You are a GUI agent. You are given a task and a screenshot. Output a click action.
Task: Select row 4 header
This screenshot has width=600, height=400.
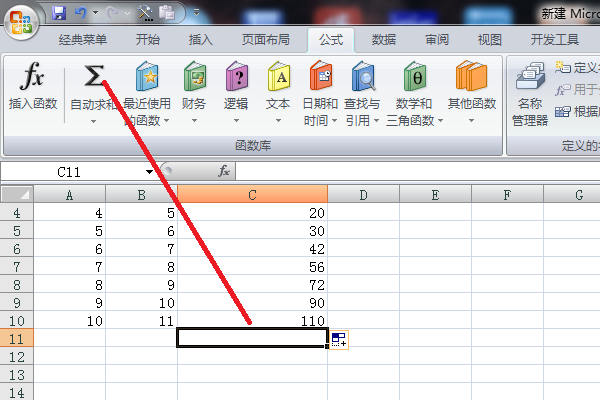pyautogui.click(x=17, y=212)
